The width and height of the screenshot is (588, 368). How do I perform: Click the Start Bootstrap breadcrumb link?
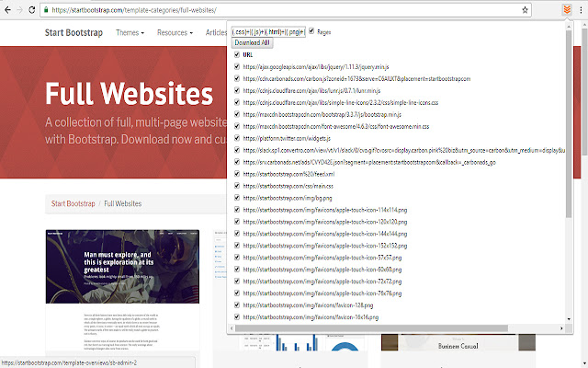click(73, 203)
